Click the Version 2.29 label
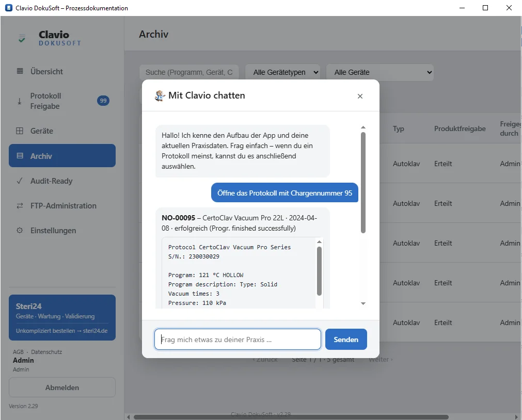The image size is (522, 420). pyautogui.click(x=23, y=406)
